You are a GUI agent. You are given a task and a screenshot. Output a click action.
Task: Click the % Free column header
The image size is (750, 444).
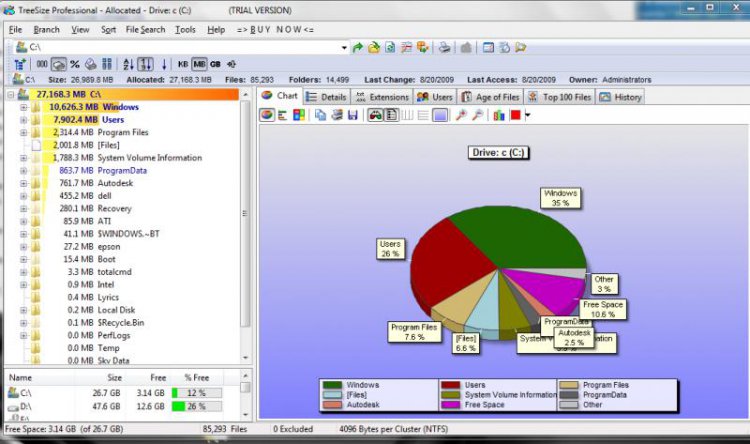pyautogui.click(x=197, y=378)
